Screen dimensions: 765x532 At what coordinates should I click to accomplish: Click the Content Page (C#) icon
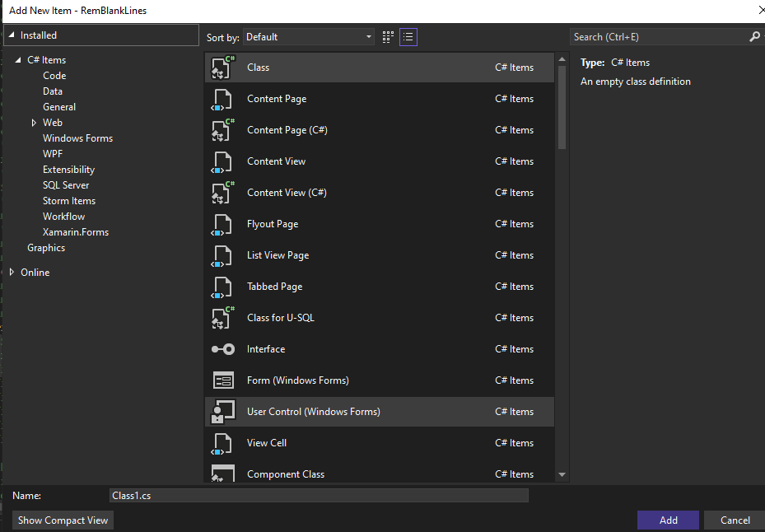pyautogui.click(x=223, y=130)
